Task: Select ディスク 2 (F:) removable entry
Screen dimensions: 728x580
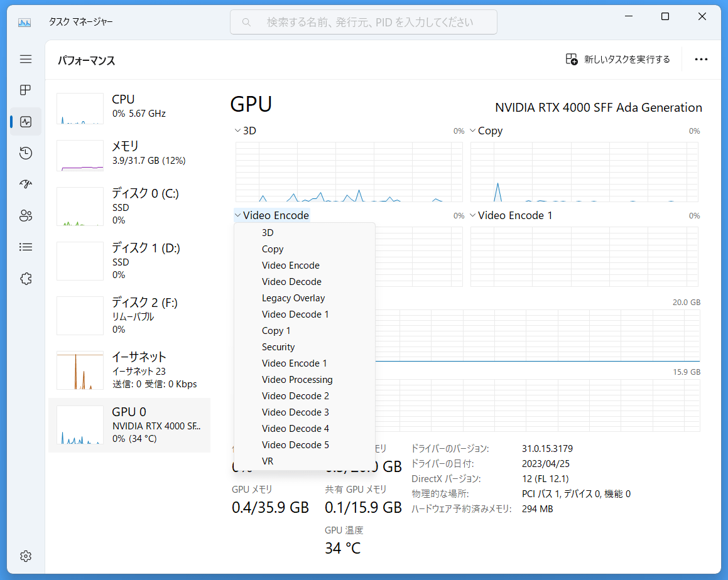Action: pyautogui.click(x=129, y=316)
